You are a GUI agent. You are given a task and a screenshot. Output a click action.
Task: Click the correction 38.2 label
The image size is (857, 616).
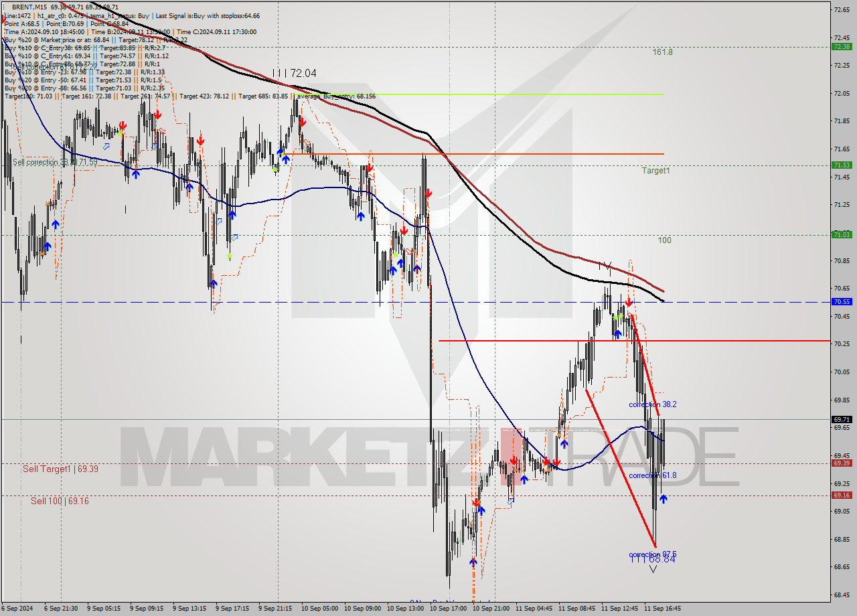pos(653,404)
